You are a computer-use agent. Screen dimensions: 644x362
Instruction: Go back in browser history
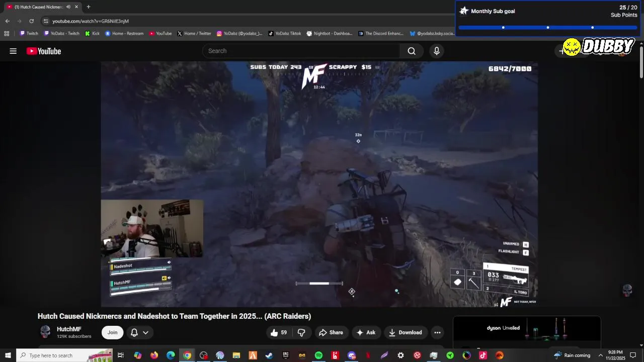7,21
